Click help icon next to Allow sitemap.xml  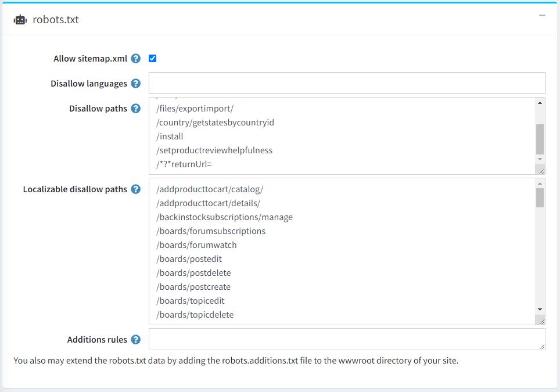pos(136,59)
